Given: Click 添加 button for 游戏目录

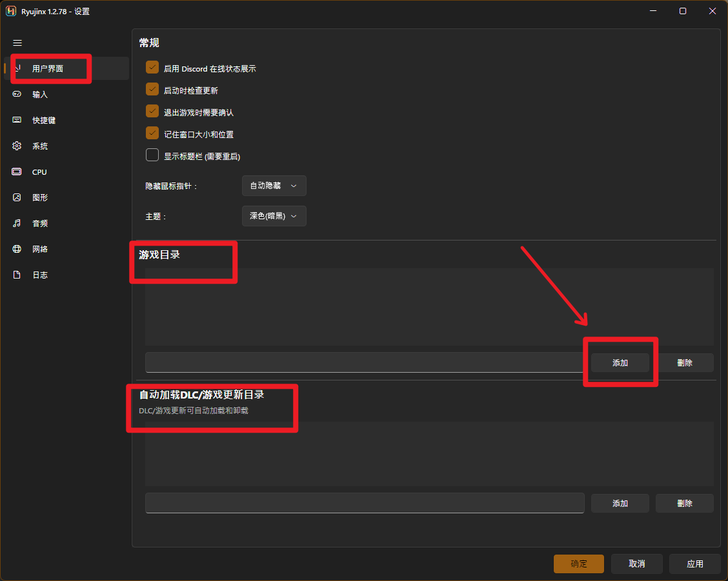Looking at the screenshot, I should 620,363.
